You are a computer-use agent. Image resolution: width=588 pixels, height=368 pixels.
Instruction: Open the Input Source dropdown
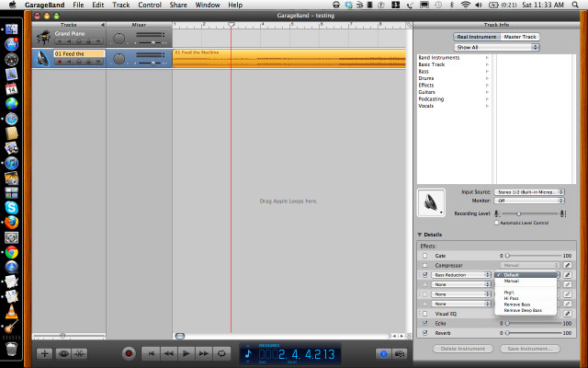pos(529,192)
